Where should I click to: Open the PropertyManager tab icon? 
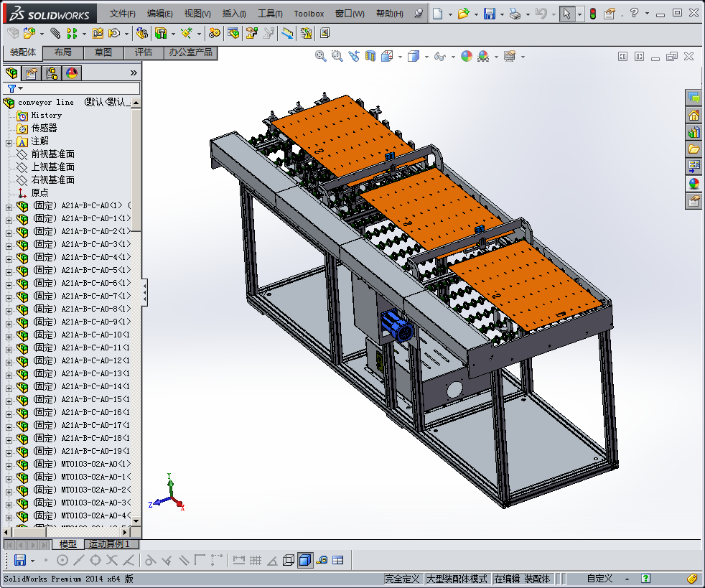[32, 73]
